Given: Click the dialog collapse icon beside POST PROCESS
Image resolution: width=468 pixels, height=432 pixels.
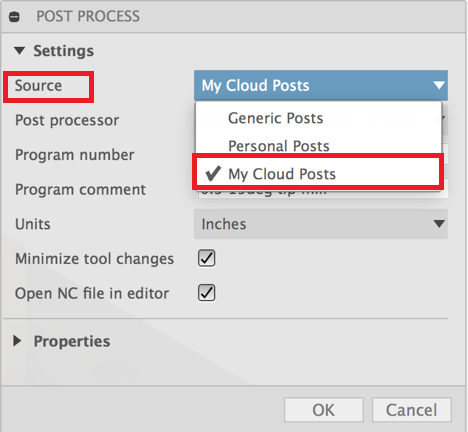Looking at the screenshot, I should [14, 16].
